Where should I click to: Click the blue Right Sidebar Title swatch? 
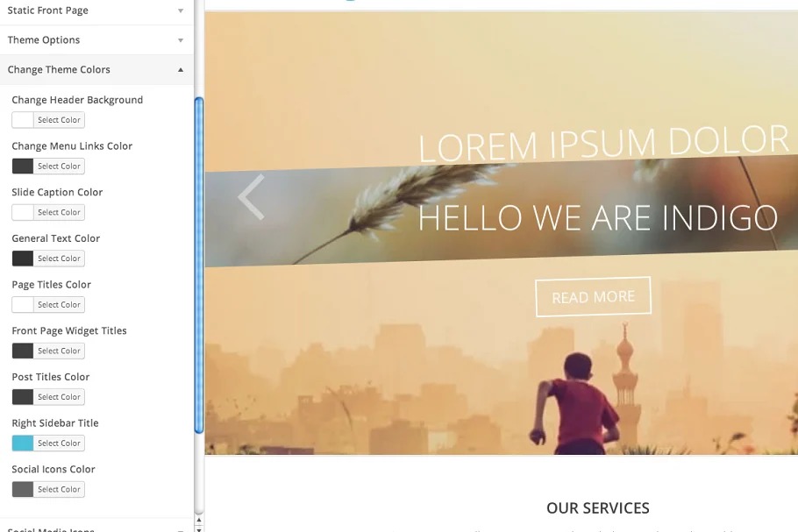click(23, 443)
